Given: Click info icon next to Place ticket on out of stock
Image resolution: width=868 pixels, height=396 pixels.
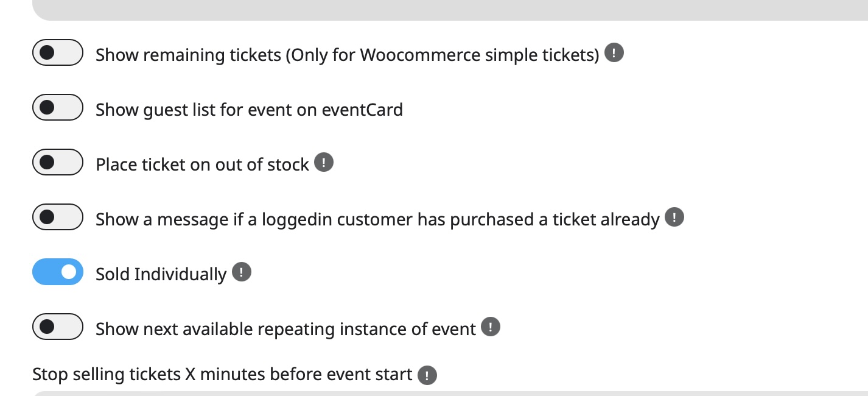Looking at the screenshot, I should click(x=324, y=163).
